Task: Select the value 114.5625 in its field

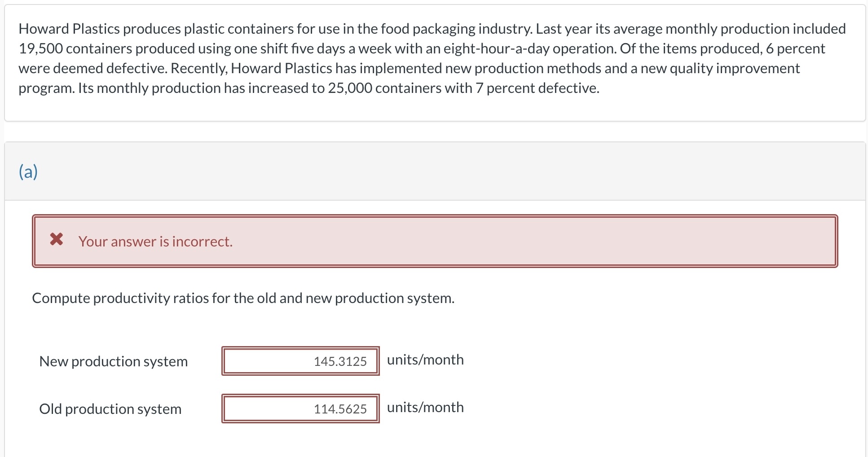Action: click(x=340, y=409)
